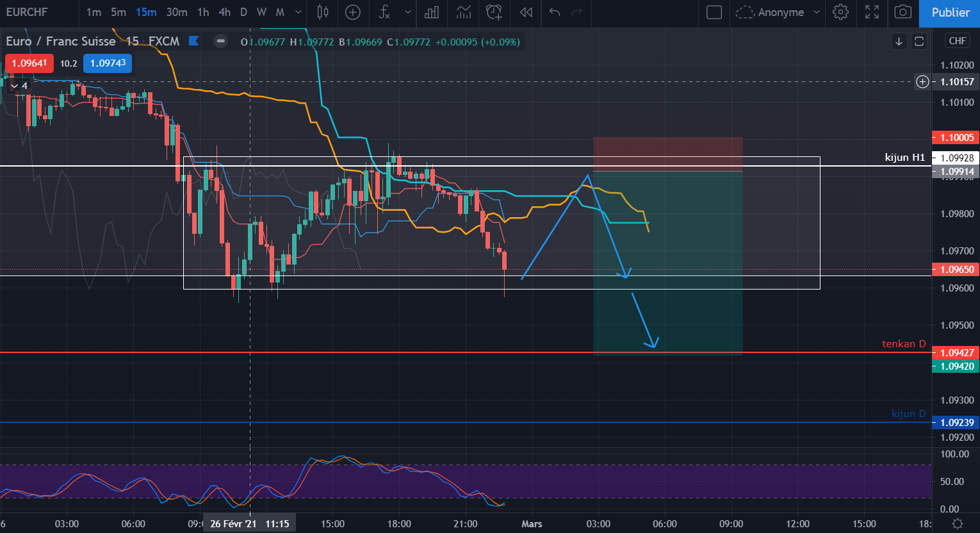Screen dimensions: 980x533
Task: Toggle the market status circle indicator
Action: (x=220, y=42)
